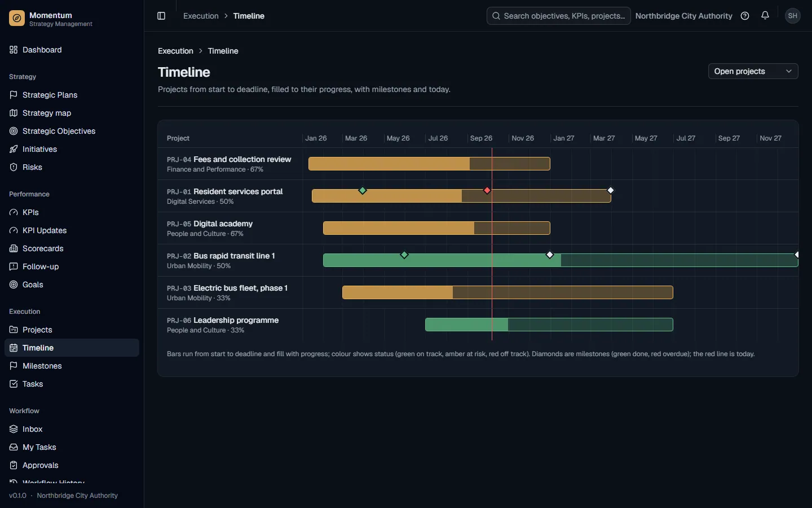The height and width of the screenshot is (508, 812).
Task: Click the Strategy map icon
Action: click(14, 113)
